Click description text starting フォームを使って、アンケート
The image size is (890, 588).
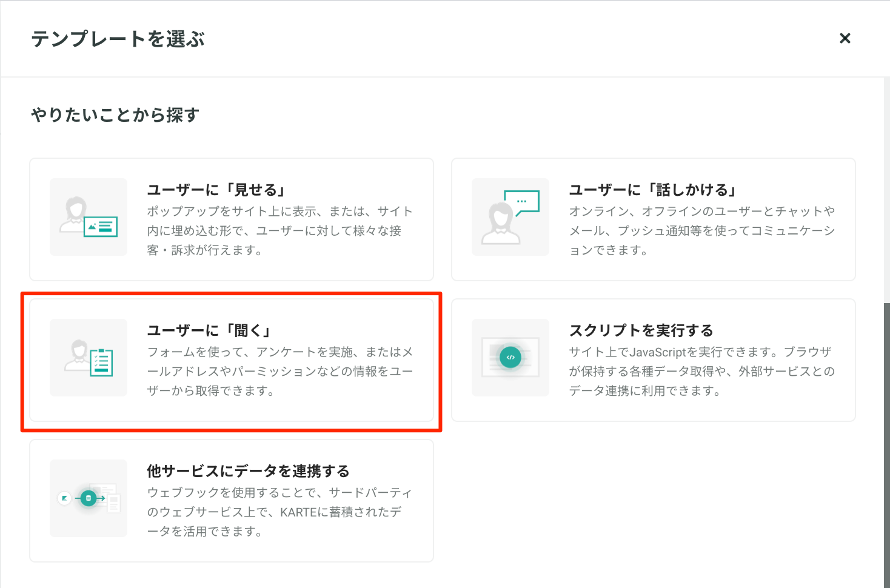click(280, 371)
